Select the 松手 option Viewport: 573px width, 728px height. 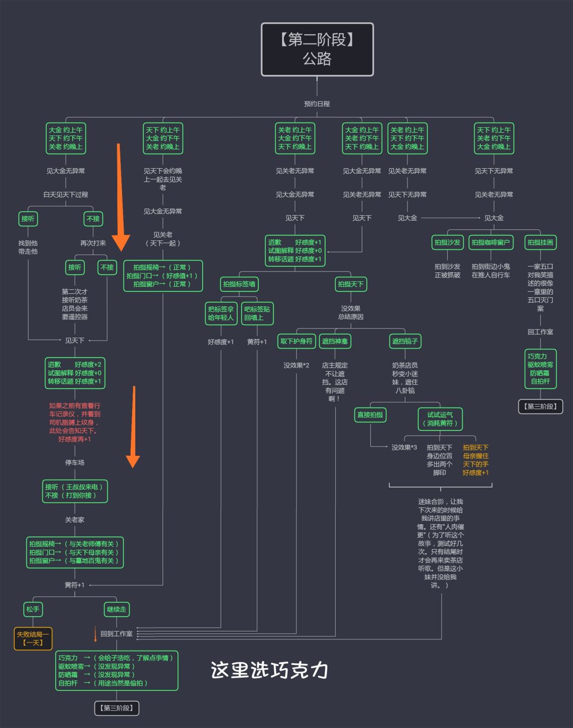coord(33,610)
